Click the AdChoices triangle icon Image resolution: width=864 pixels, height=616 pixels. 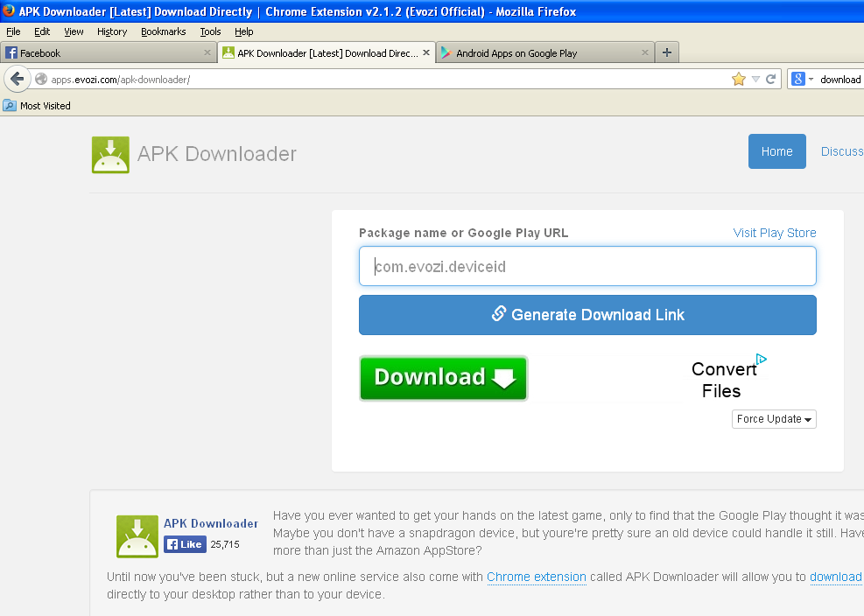coord(762,360)
